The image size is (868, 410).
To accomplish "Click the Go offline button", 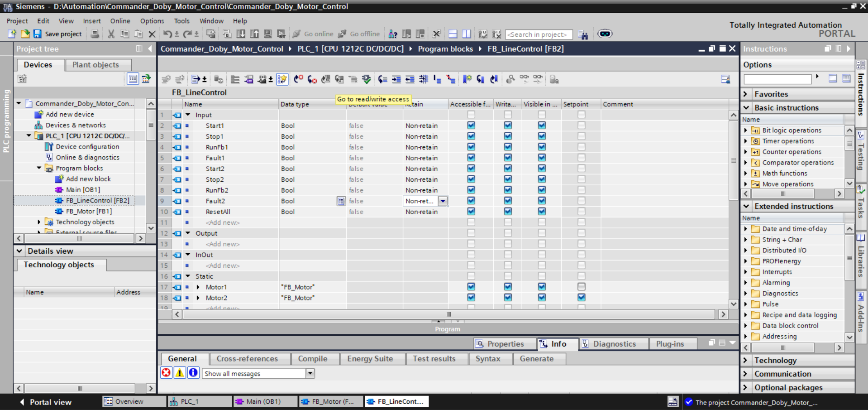I will pyautogui.click(x=359, y=34).
